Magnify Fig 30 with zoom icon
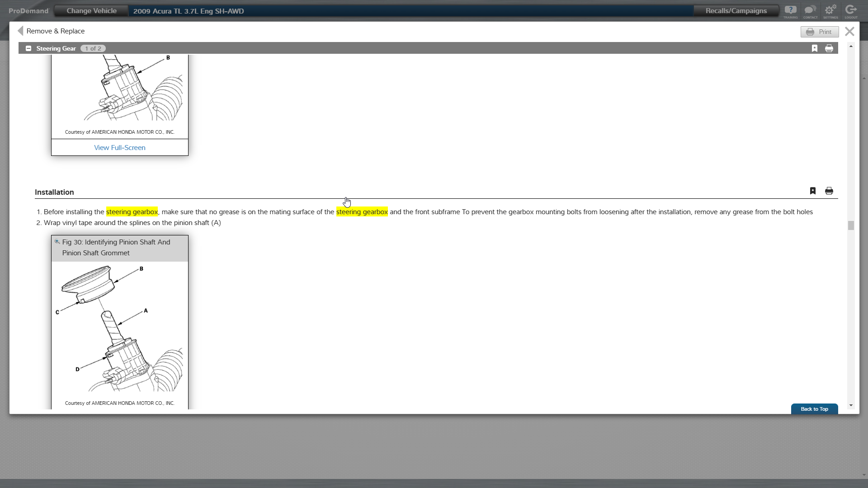The image size is (868, 488). (x=57, y=242)
